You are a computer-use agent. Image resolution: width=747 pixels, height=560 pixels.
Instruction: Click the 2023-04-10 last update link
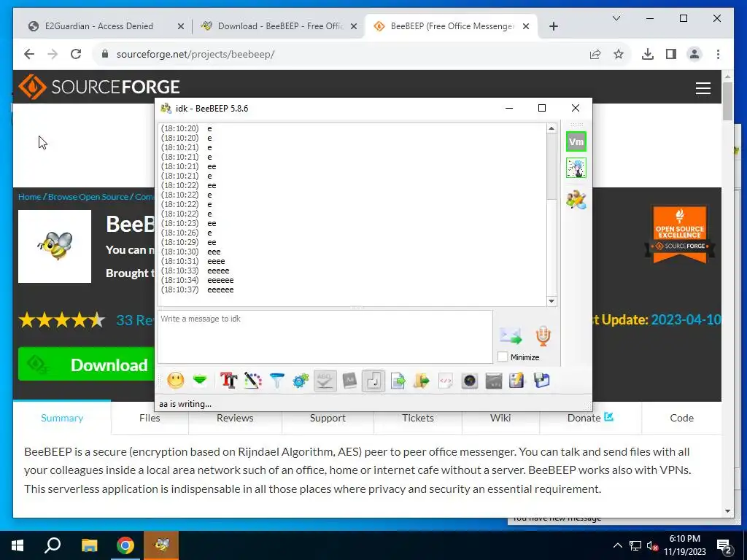coord(686,319)
